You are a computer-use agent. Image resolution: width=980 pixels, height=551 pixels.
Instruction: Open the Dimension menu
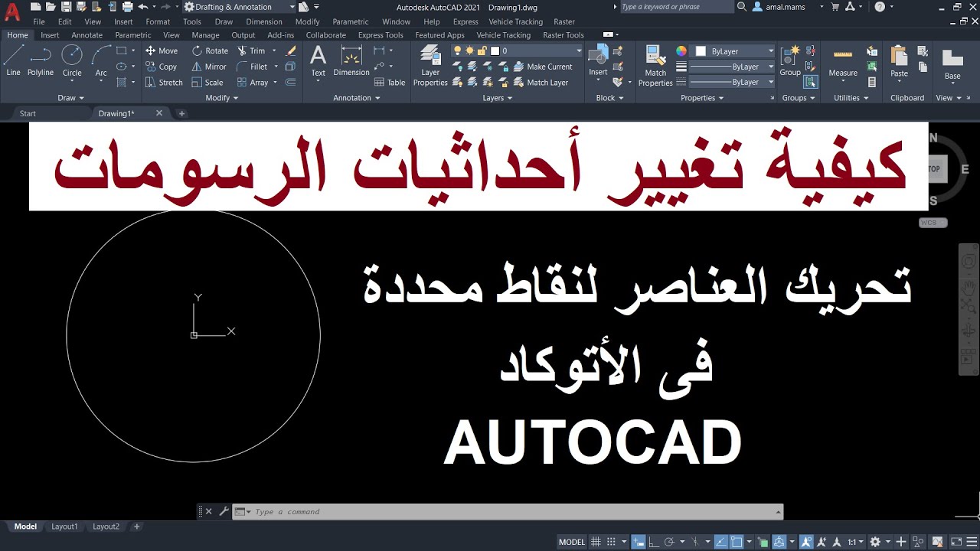[264, 21]
